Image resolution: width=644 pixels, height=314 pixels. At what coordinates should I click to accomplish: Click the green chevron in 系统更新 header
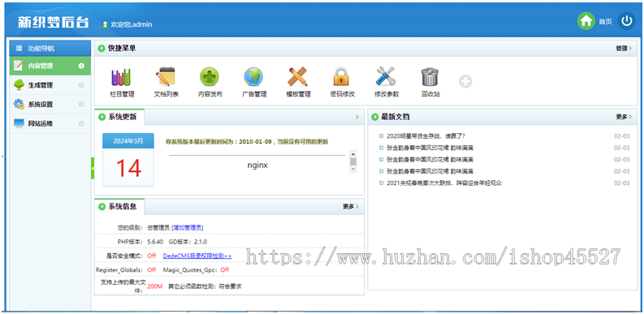(x=357, y=117)
